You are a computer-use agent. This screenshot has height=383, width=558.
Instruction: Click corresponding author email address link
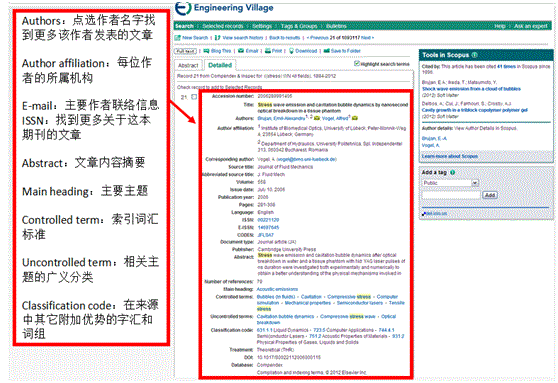[306, 159]
